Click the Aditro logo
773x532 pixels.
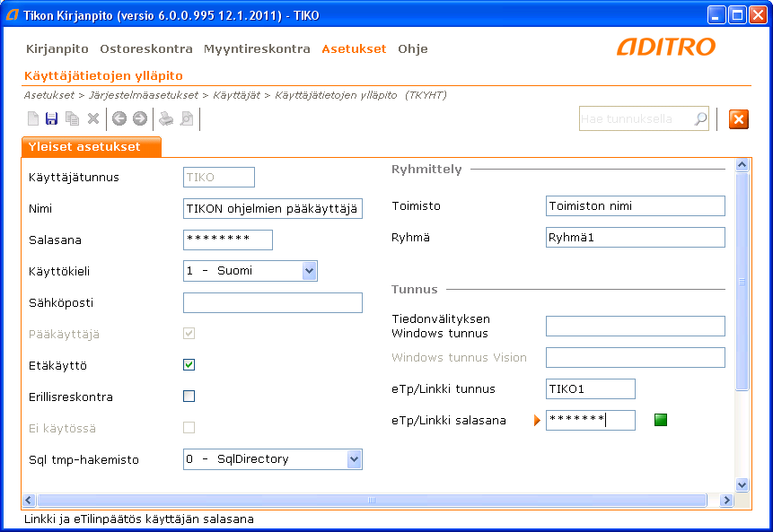point(666,47)
